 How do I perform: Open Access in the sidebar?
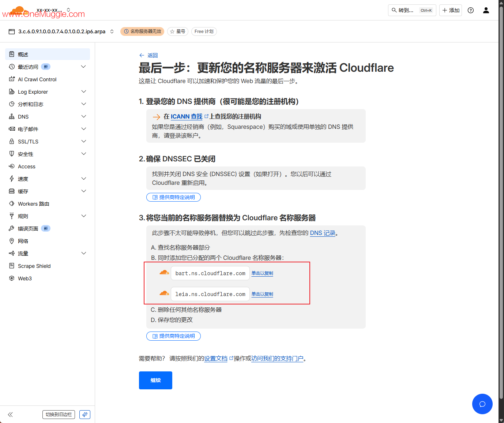[x=48, y=166]
